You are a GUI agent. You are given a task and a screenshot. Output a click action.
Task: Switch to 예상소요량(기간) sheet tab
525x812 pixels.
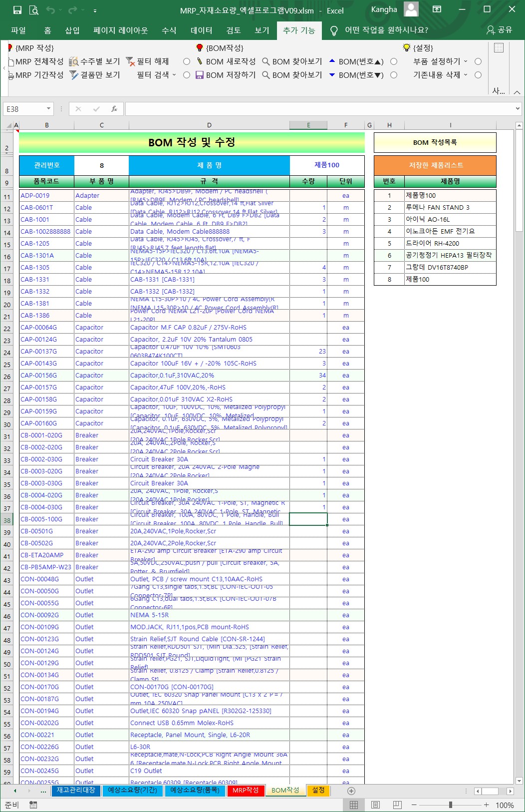point(132,791)
